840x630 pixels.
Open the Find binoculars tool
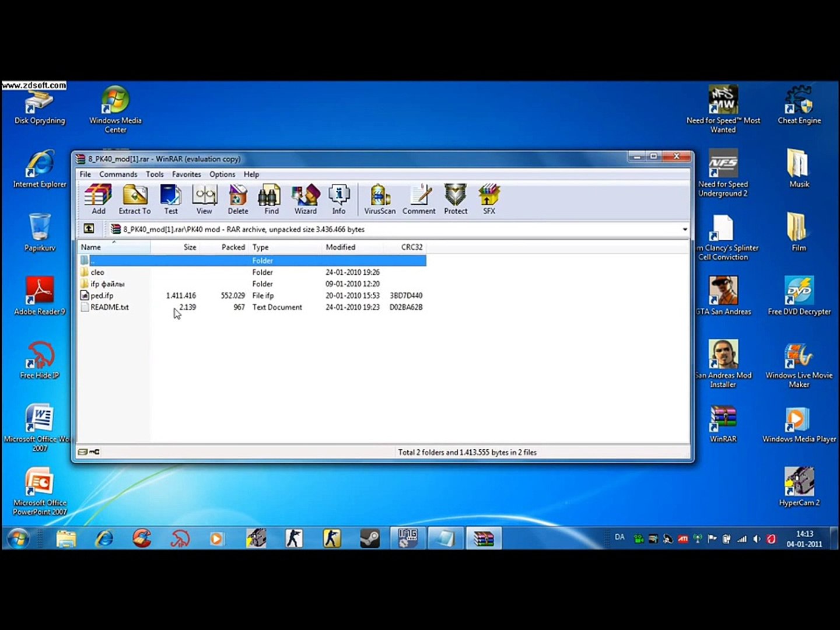271,199
